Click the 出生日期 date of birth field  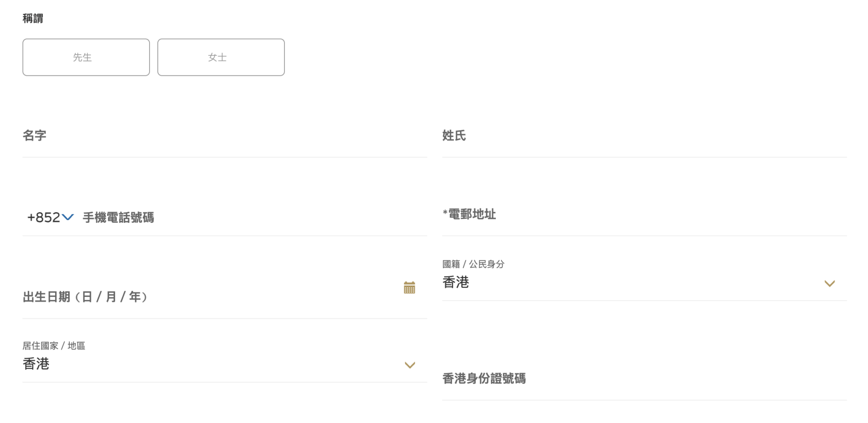[225, 296]
